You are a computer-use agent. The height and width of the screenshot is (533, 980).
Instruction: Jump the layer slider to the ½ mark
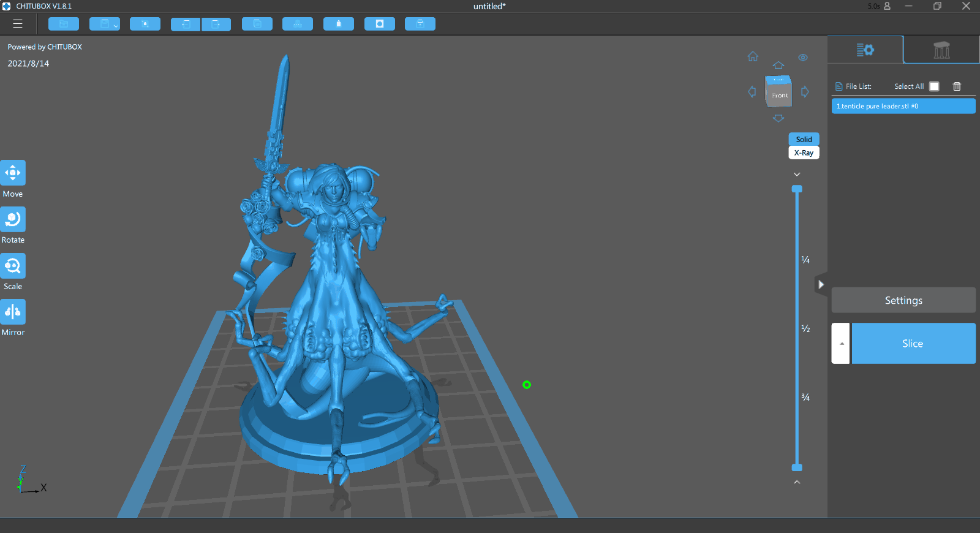pos(805,329)
